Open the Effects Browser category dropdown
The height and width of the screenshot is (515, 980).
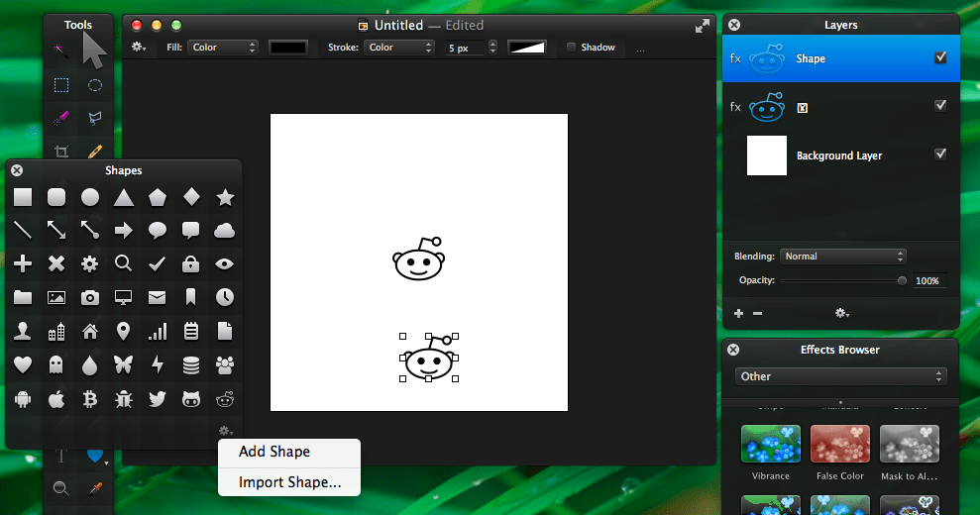click(840, 376)
